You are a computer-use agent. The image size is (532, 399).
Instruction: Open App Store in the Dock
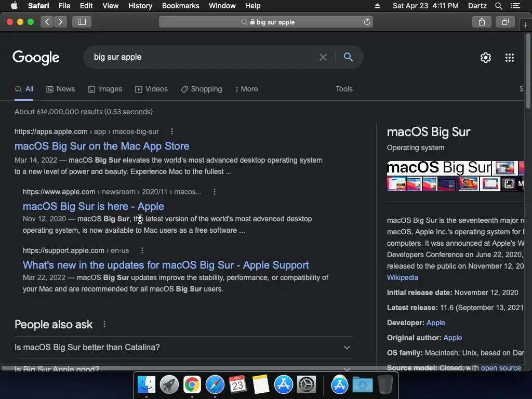coord(283,385)
